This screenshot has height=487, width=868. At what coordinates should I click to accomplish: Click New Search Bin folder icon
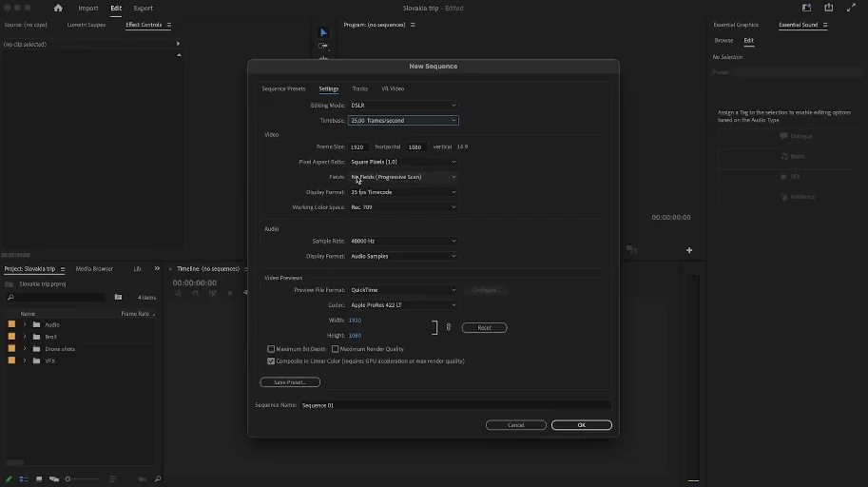tap(118, 298)
